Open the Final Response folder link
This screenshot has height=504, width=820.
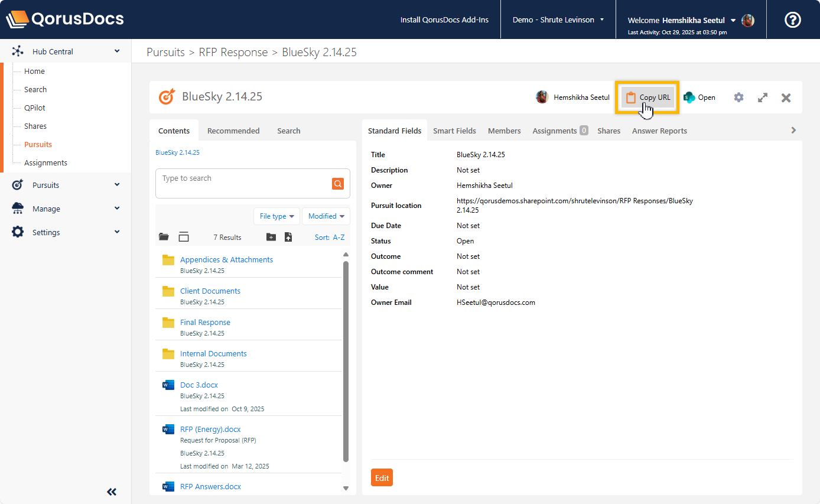[x=205, y=322]
